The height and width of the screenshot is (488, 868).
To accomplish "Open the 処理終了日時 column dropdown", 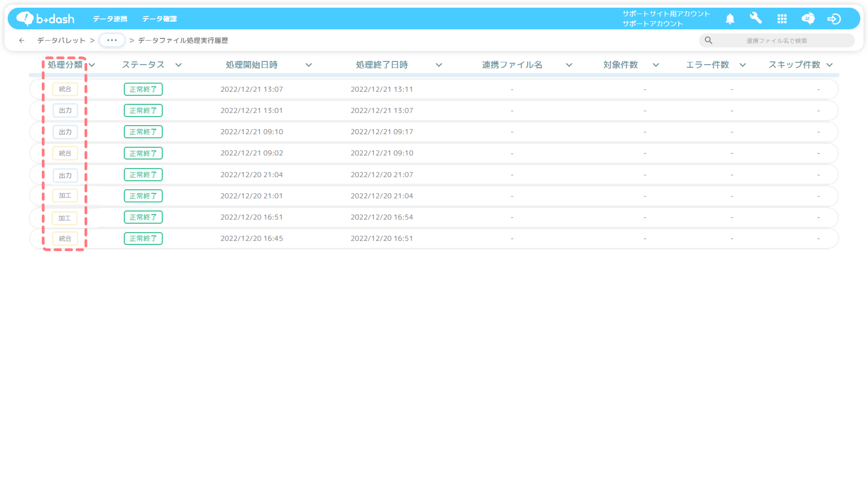I will coord(439,65).
